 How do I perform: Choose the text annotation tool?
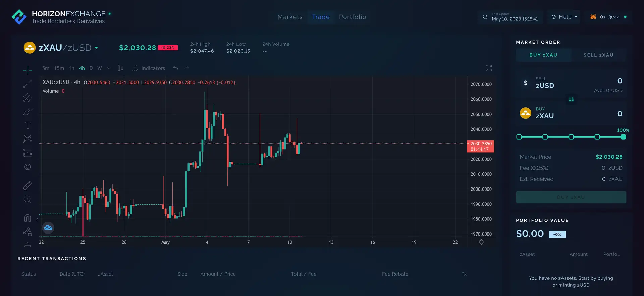click(x=28, y=125)
